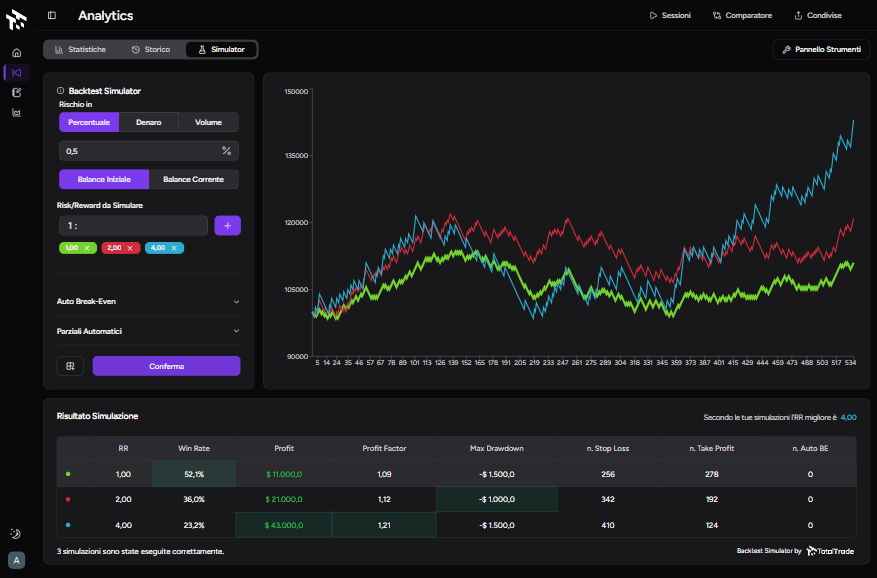This screenshot has height=578, width=877.
Task: Click the blue dot of the RR 4,00 row
Action: (x=68, y=525)
